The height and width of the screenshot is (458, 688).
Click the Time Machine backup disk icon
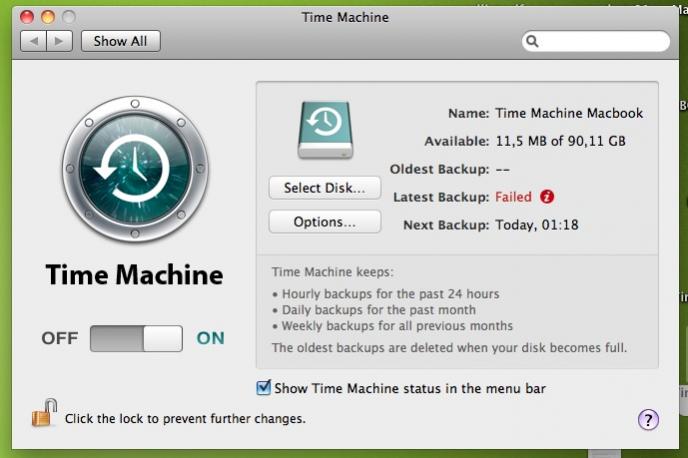325,130
